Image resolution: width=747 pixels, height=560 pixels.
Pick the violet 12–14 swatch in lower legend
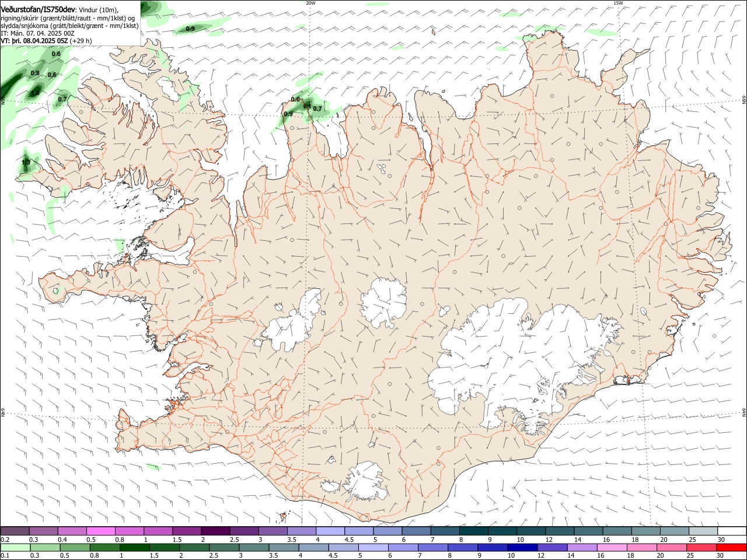click(552, 547)
